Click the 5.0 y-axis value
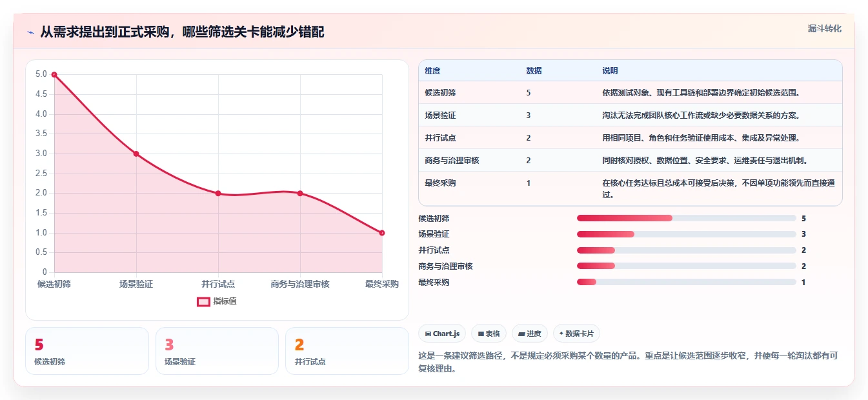 coord(41,75)
